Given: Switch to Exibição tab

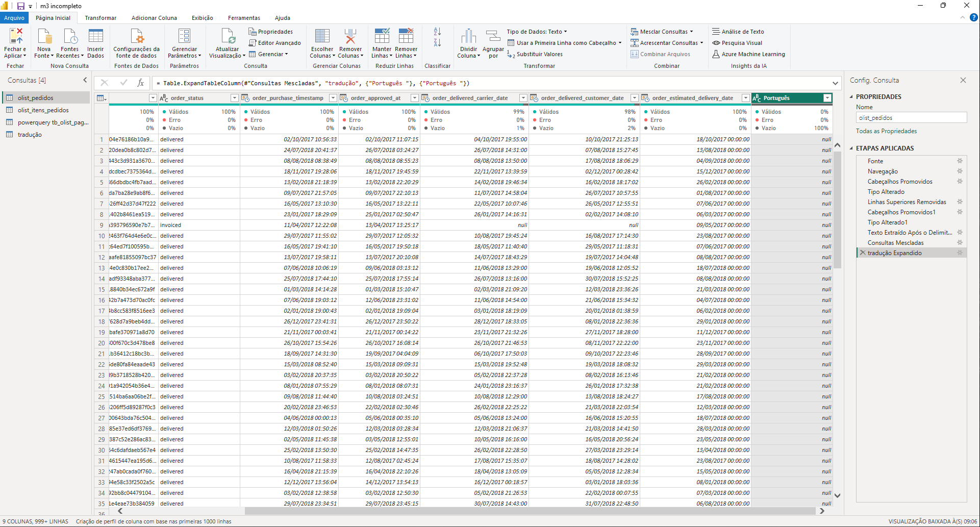Looking at the screenshot, I should click(x=203, y=18).
